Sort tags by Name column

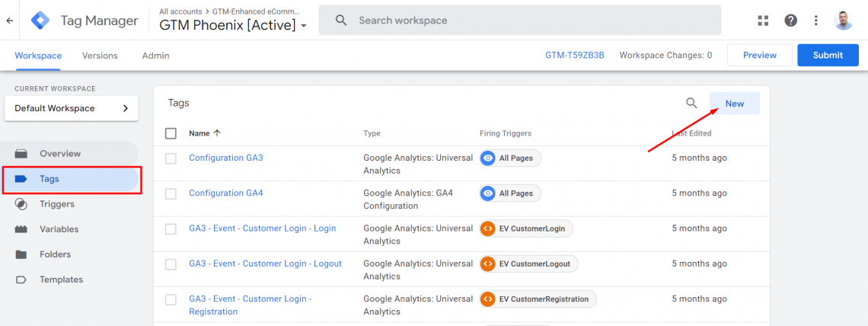199,133
